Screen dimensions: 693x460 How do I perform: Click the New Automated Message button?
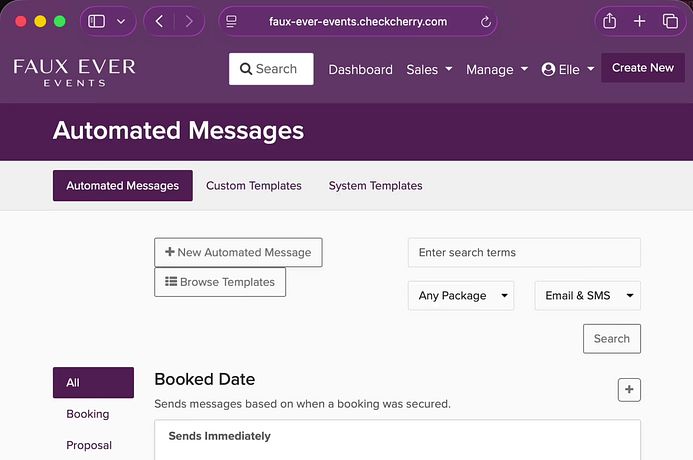coord(238,252)
